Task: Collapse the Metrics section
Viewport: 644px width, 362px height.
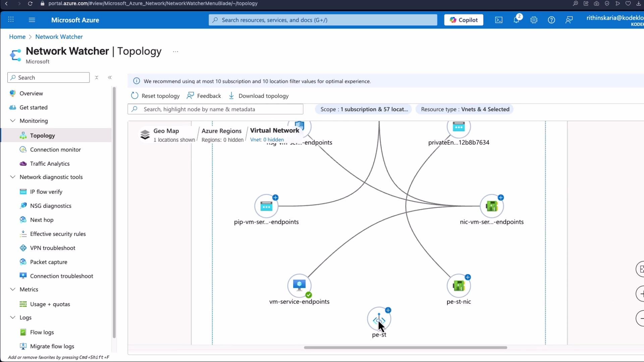Action: pyautogui.click(x=13, y=289)
